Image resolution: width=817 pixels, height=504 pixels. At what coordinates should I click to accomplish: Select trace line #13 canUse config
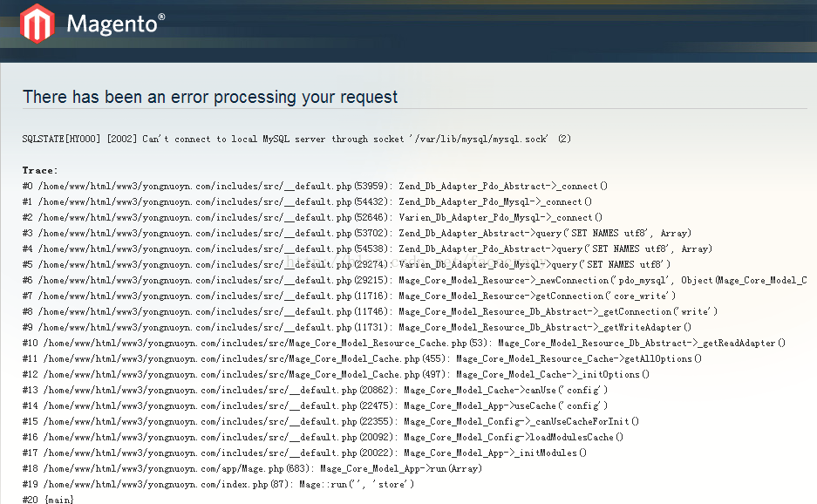coord(315,390)
